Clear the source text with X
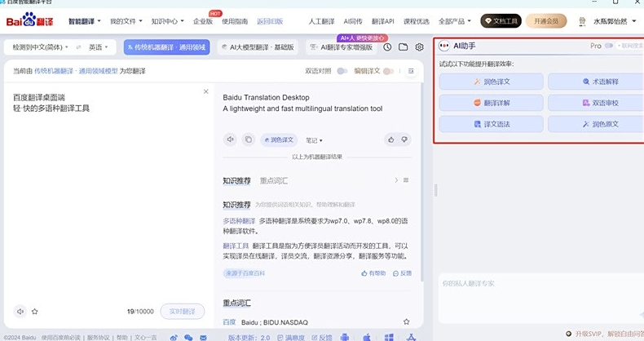 point(206,91)
